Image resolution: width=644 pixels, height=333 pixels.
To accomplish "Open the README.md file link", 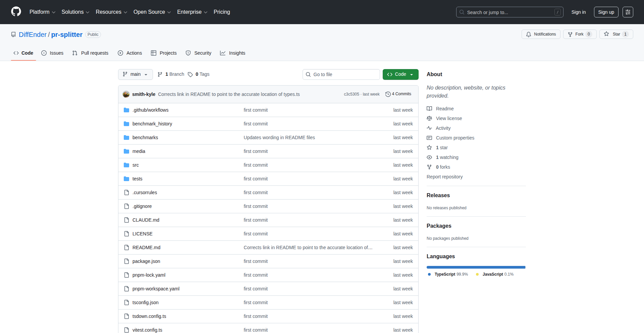I will click(x=146, y=247).
